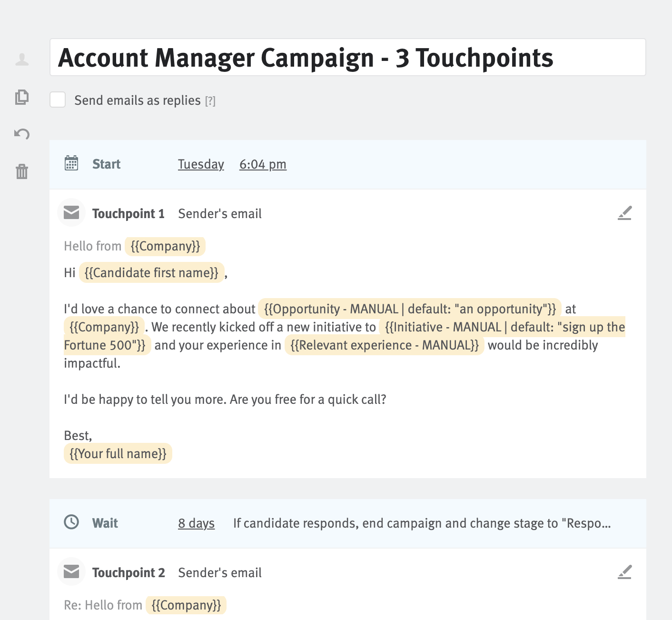The image size is (672, 620).
Task: Click the envelope icon for Touchpoint 2
Action: [x=71, y=571]
